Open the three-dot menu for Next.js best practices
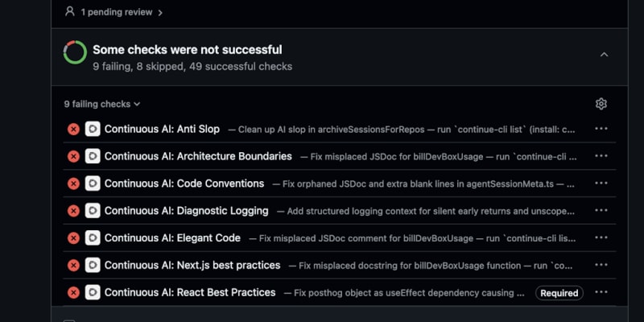The width and height of the screenshot is (644, 322). (601, 265)
